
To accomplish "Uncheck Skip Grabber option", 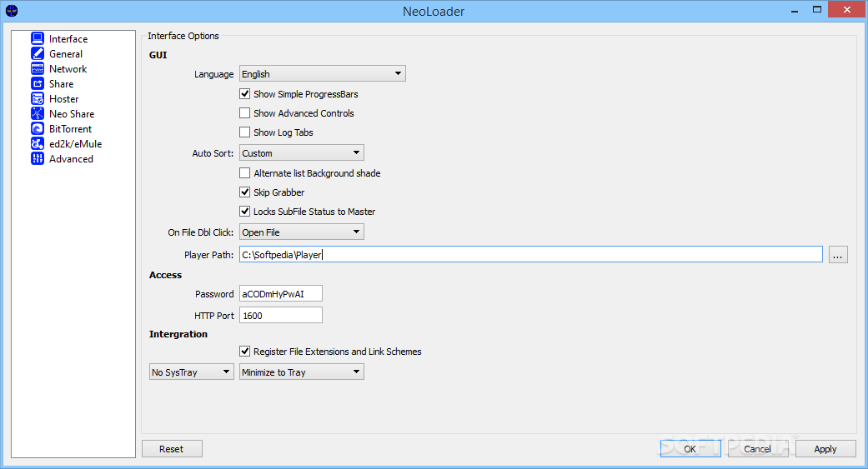I will (244, 192).
